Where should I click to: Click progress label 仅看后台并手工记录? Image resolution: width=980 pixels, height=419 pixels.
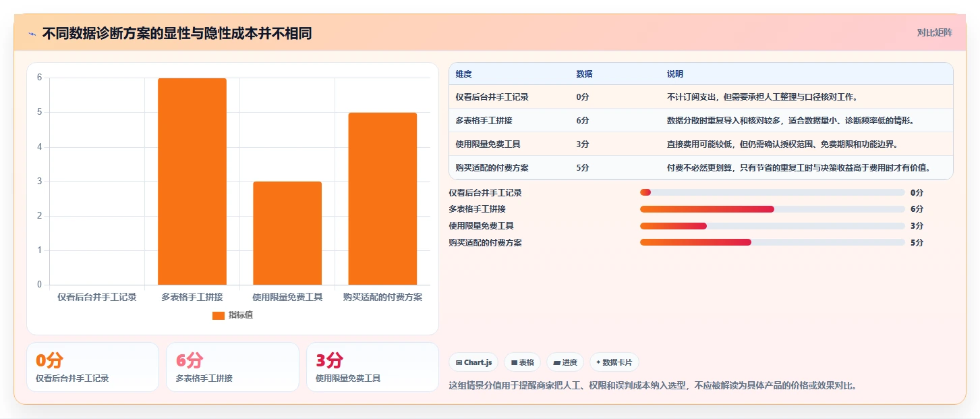coord(485,193)
